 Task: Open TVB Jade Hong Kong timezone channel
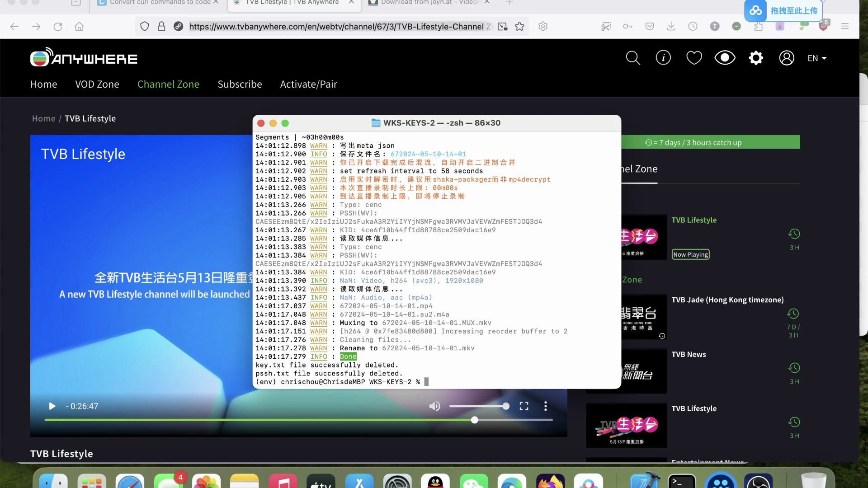(x=727, y=300)
